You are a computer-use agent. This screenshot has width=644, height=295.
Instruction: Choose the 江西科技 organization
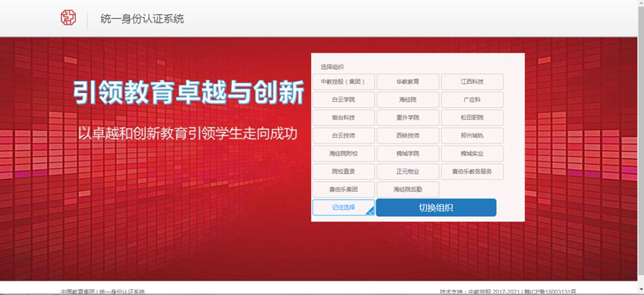[472, 82]
